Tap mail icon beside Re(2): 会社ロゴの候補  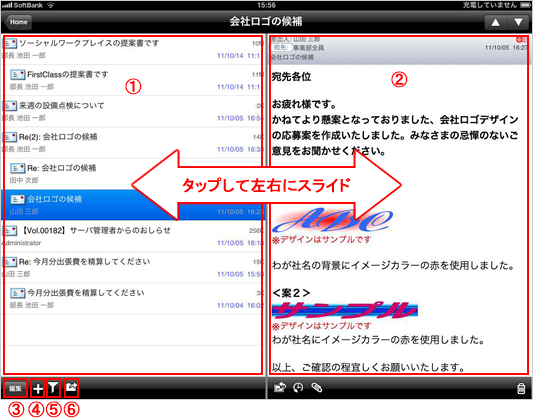[10, 137]
